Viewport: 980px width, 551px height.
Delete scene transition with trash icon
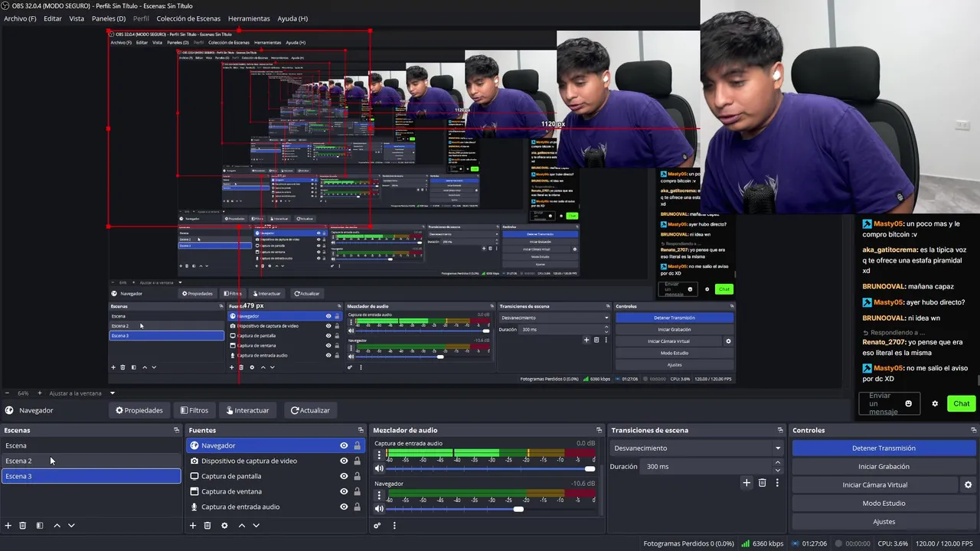(x=762, y=483)
